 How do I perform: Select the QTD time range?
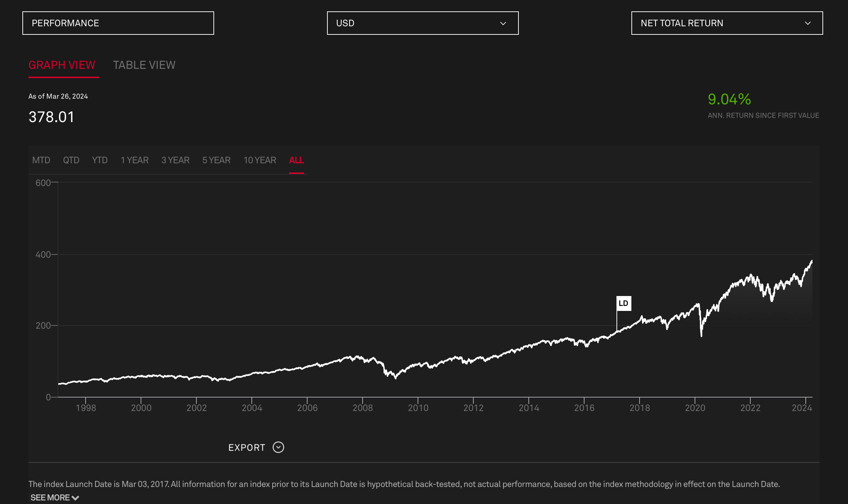pos(71,160)
